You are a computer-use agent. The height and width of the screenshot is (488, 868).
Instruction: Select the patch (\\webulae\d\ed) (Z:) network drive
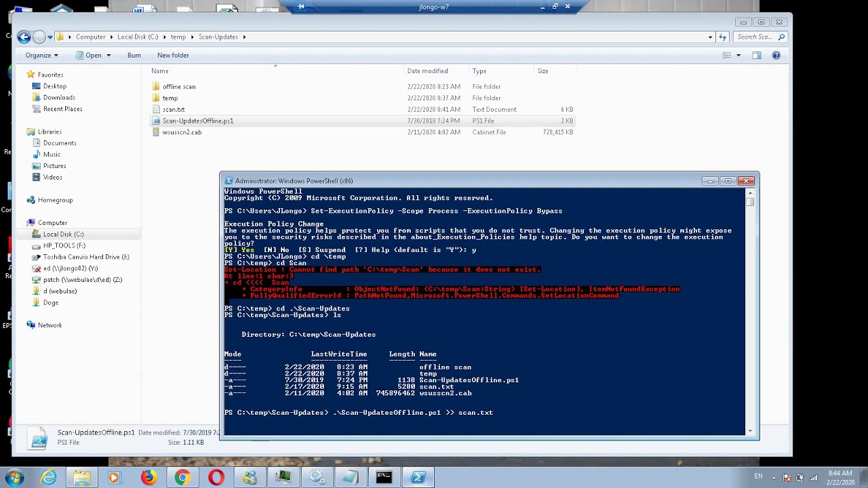[x=83, y=280]
